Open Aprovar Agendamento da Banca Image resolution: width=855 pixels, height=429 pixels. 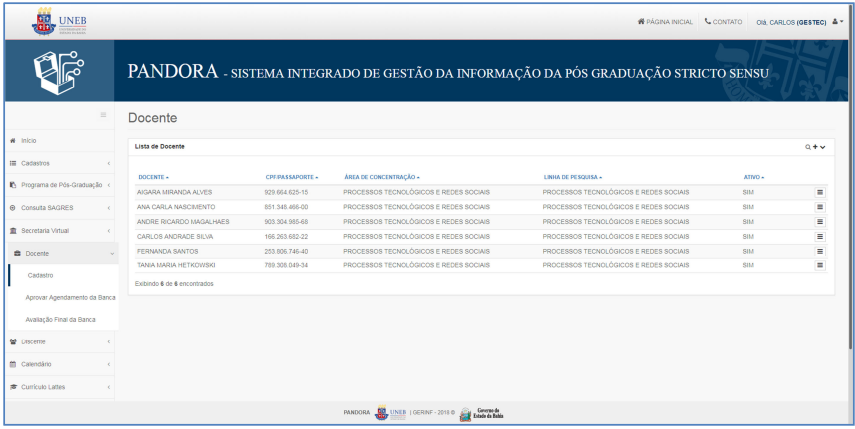click(x=70, y=298)
